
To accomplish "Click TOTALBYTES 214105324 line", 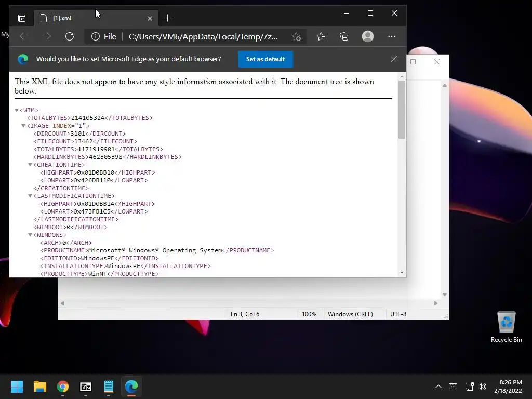I will 89,118.
